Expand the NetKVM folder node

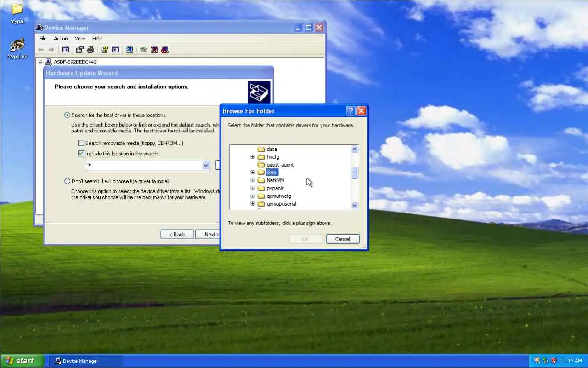pyautogui.click(x=253, y=180)
